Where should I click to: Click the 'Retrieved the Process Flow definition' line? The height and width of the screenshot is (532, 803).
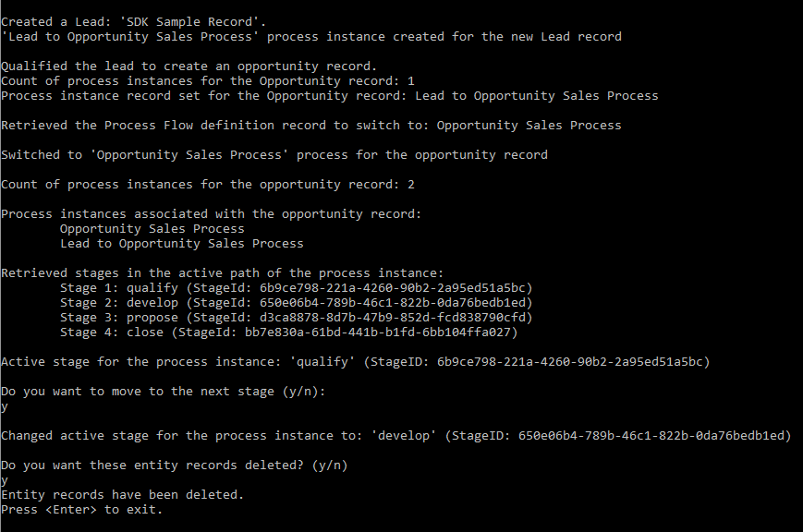pyautogui.click(x=310, y=125)
